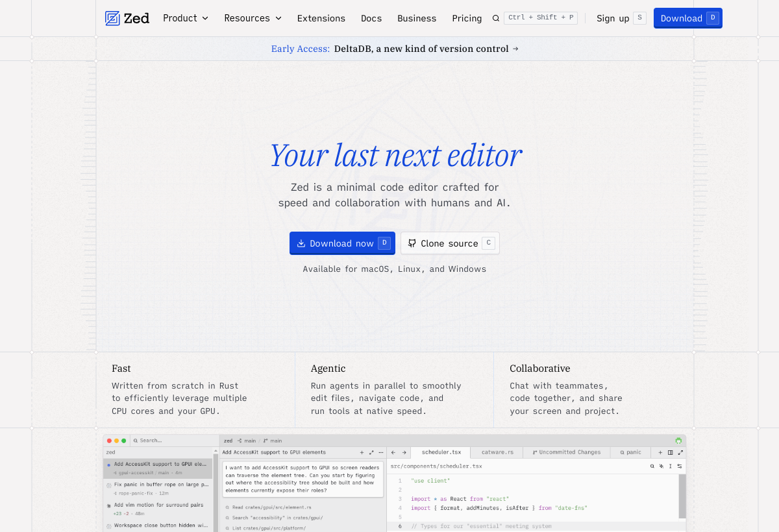This screenshot has width=779, height=532.
Task: Click the text cursor selection icon
Action: tap(671, 466)
